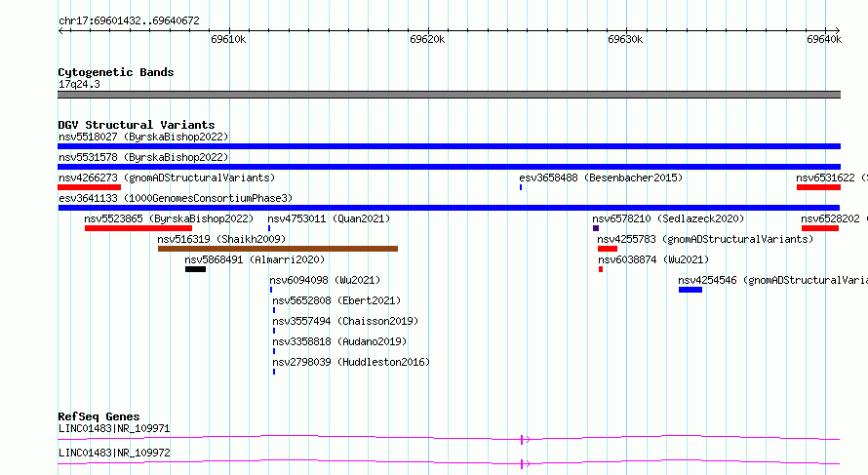The image size is (868, 475).
Task: Click the purple square under nsv6578210
Action: pyautogui.click(x=596, y=228)
